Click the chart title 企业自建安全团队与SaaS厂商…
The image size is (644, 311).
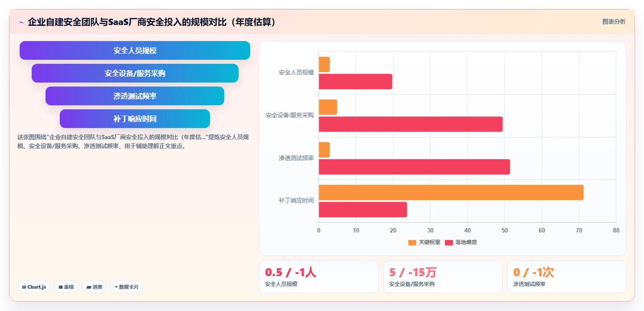pyautogui.click(x=152, y=22)
